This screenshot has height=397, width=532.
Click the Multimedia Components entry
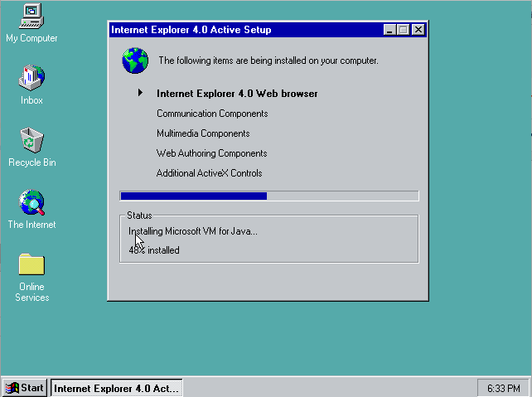[203, 133]
